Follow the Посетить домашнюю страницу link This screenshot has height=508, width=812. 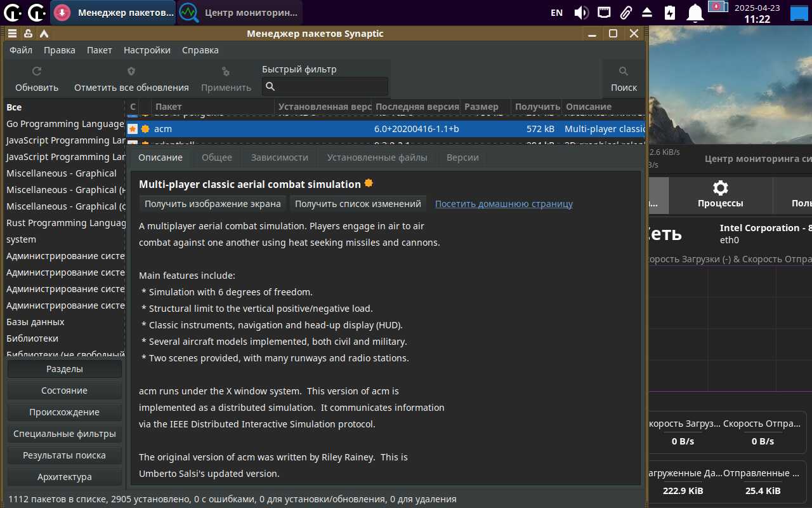click(x=504, y=204)
